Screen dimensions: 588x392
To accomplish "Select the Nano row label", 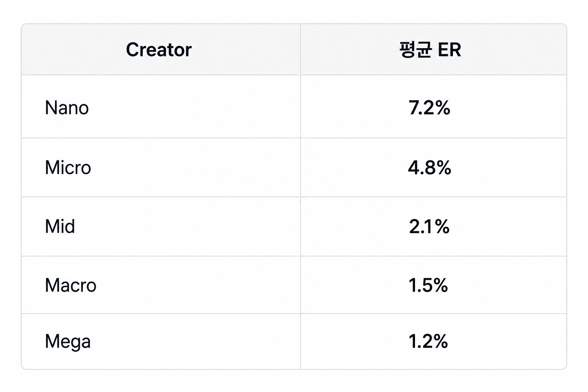I will (67, 108).
